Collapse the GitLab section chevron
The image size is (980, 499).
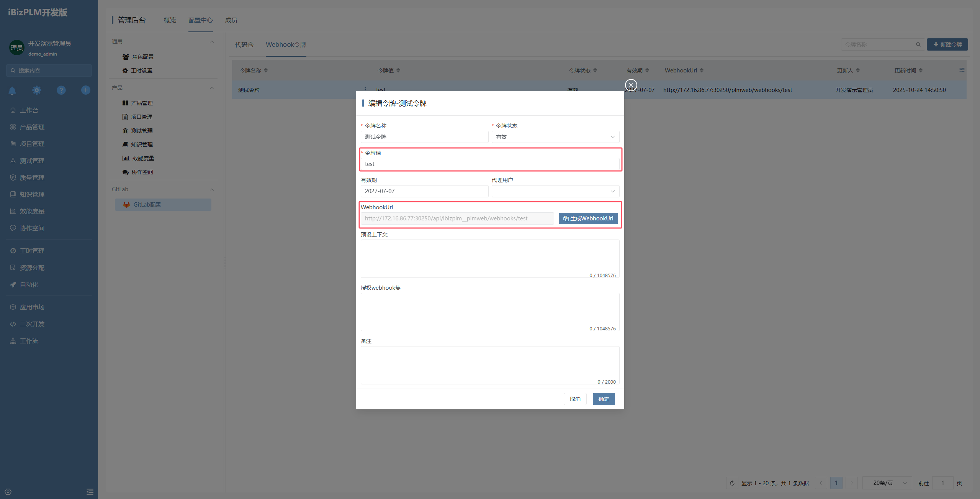click(212, 189)
